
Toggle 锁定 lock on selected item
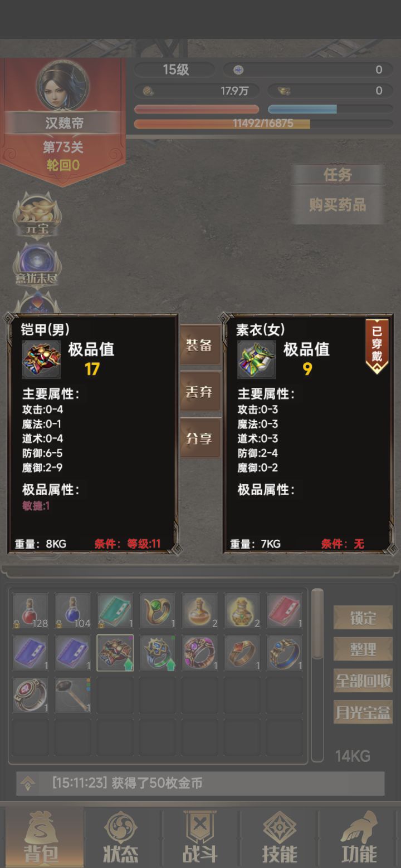click(x=363, y=618)
